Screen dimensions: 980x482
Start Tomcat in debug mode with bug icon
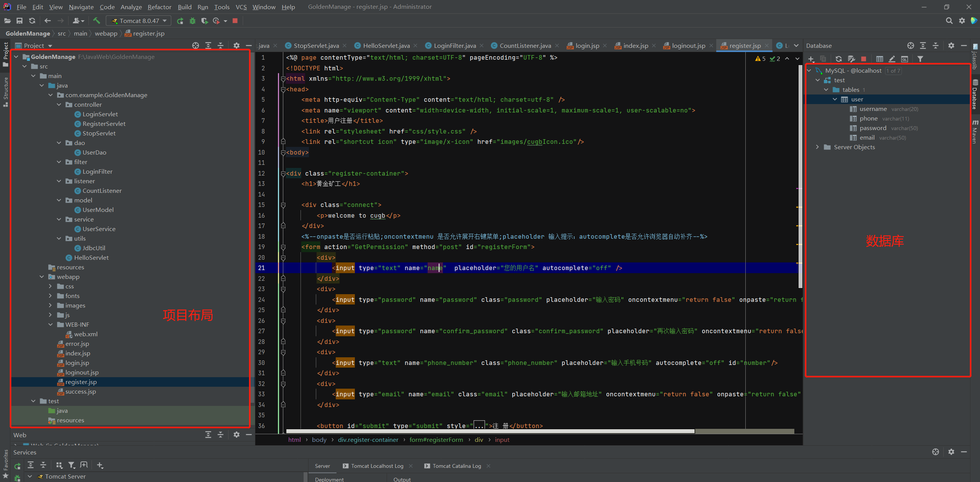[193, 21]
